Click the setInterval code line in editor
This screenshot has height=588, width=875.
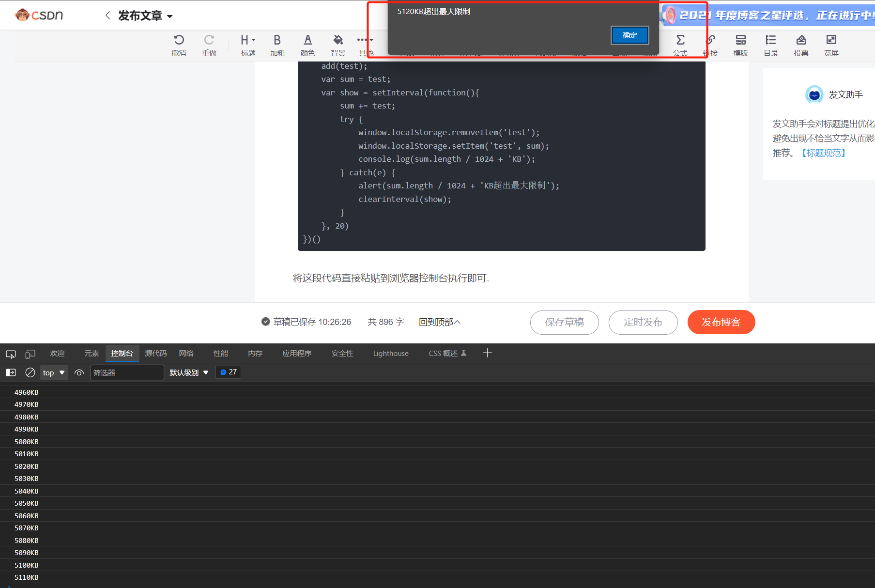pos(400,93)
